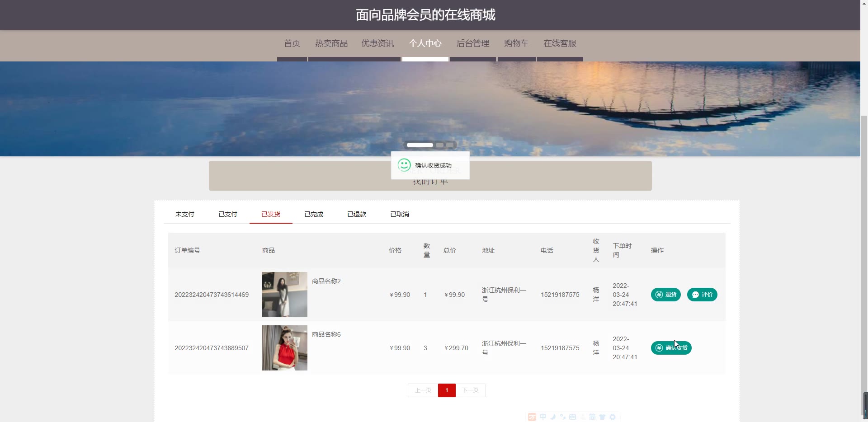Open the IME settings gear icon
The image size is (868, 422).
613,417
